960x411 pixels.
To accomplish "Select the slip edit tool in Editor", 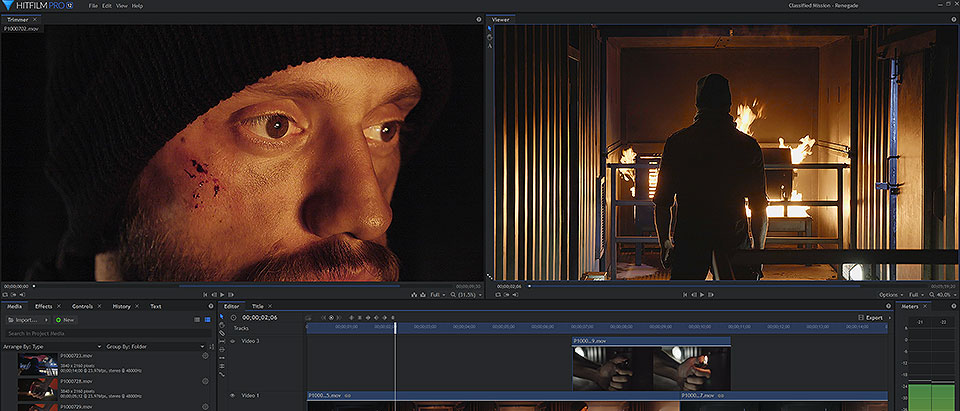I will (222, 341).
